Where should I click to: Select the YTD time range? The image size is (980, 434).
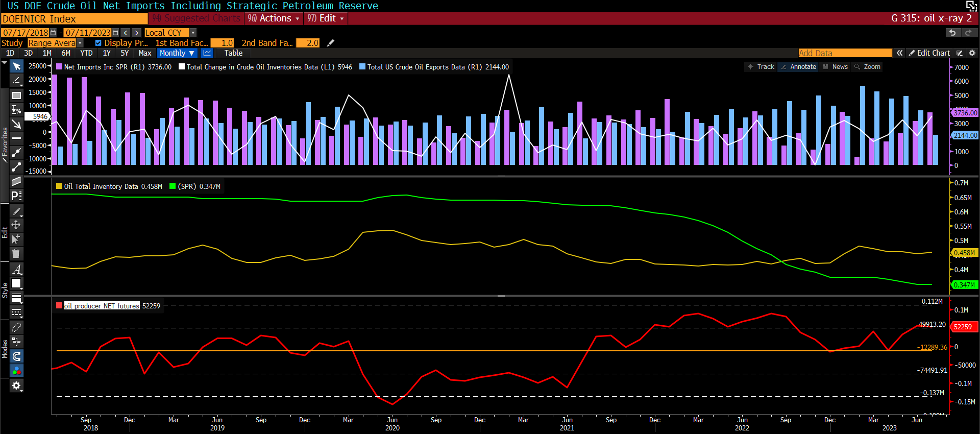[x=86, y=53]
